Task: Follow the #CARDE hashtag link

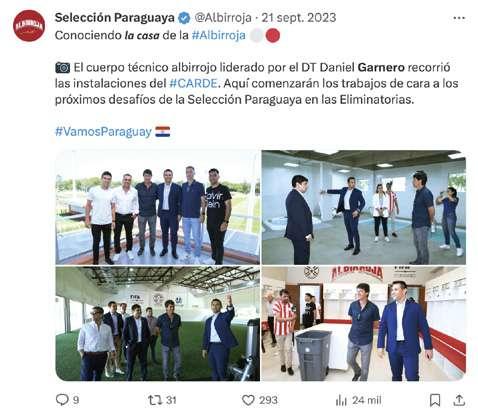Action: click(x=193, y=83)
